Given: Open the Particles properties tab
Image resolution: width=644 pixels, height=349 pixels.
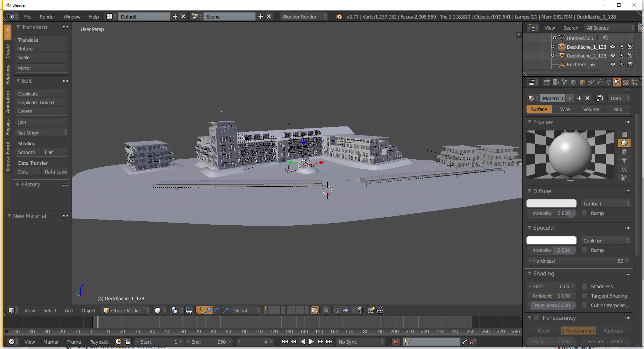Looking at the screenshot, I should click(x=634, y=82).
